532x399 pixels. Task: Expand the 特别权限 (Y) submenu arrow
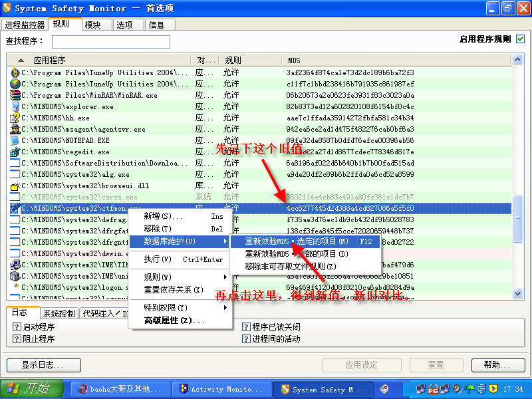click(x=225, y=308)
